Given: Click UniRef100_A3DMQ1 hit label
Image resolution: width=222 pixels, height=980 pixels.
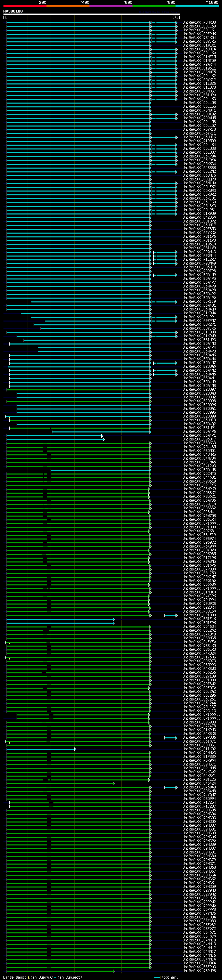Looking at the screenshot, I should (x=199, y=451).
